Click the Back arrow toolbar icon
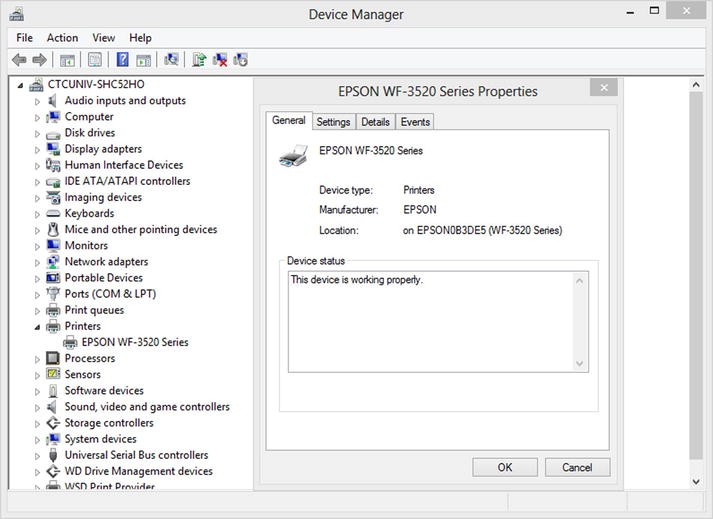 click(x=19, y=60)
